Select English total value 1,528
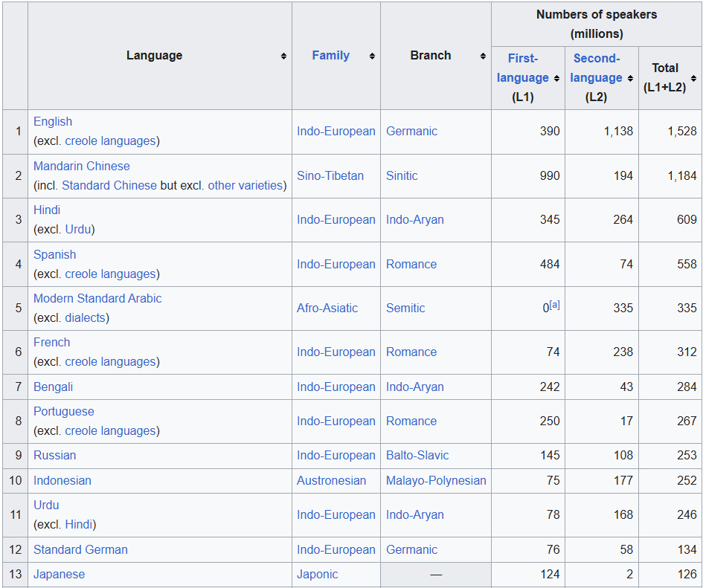The image size is (703, 588). 682,131
